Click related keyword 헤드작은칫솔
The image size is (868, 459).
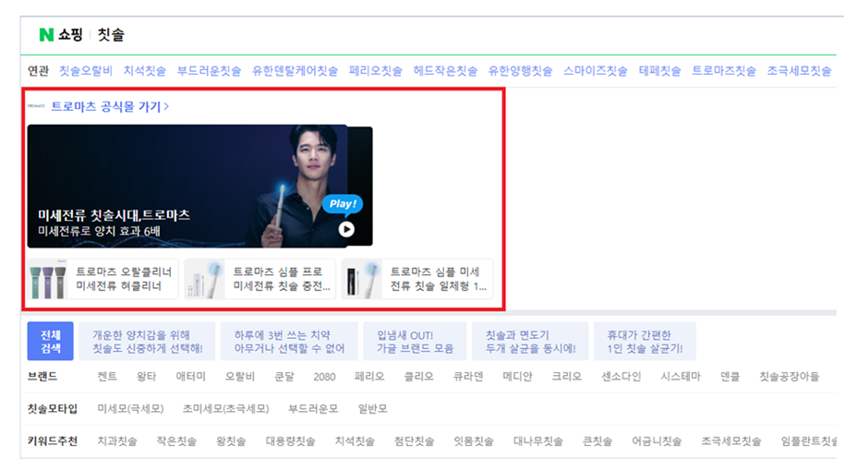pyautogui.click(x=445, y=71)
